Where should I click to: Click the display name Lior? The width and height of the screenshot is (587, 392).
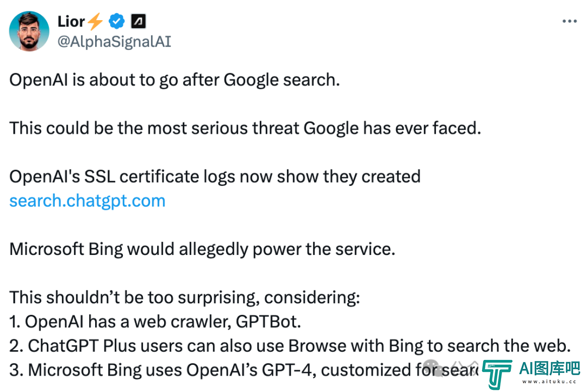pyautogui.click(x=71, y=21)
